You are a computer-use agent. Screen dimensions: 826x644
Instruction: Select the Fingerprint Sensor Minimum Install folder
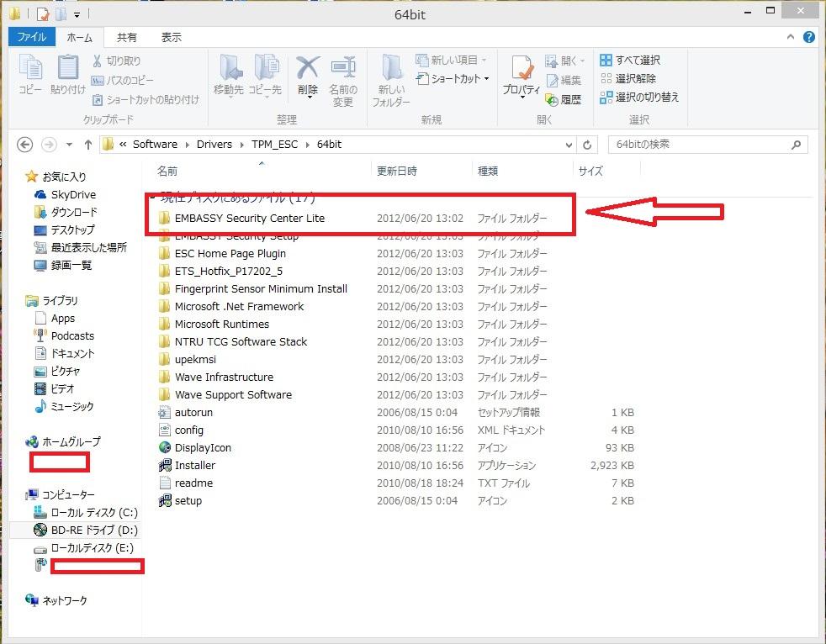(252, 289)
